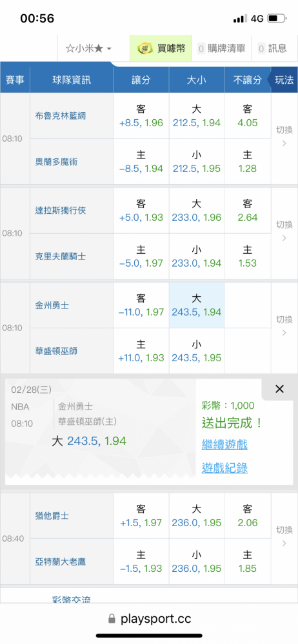Open the 遊戲紀錄 link
This screenshot has width=298, height=644.
point(224,468)
